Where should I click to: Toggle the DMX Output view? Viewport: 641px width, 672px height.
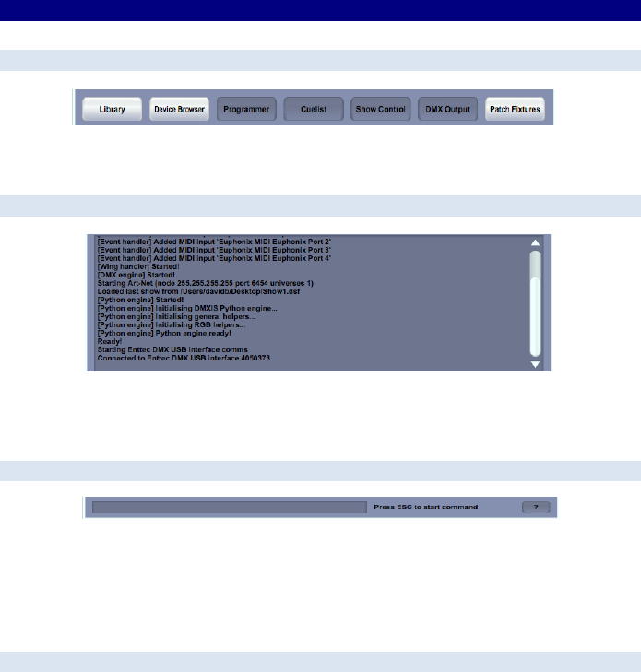[447, 109]
